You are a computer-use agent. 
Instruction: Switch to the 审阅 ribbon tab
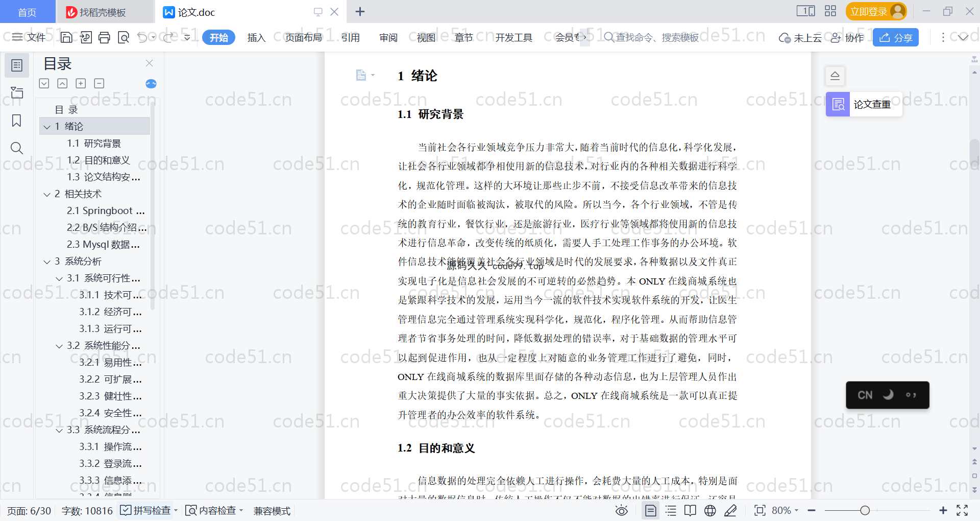388,37
